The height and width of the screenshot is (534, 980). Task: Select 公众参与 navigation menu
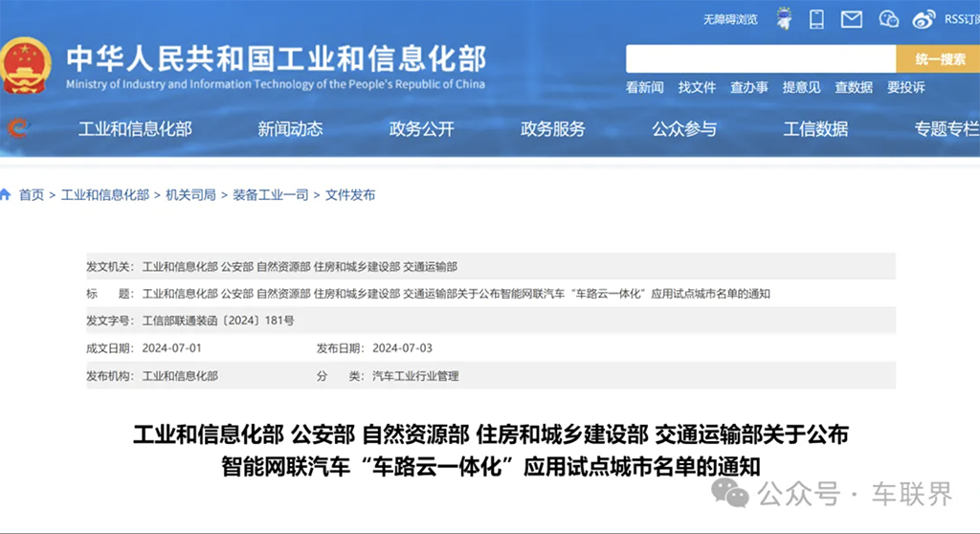click(x=683, y=129)
